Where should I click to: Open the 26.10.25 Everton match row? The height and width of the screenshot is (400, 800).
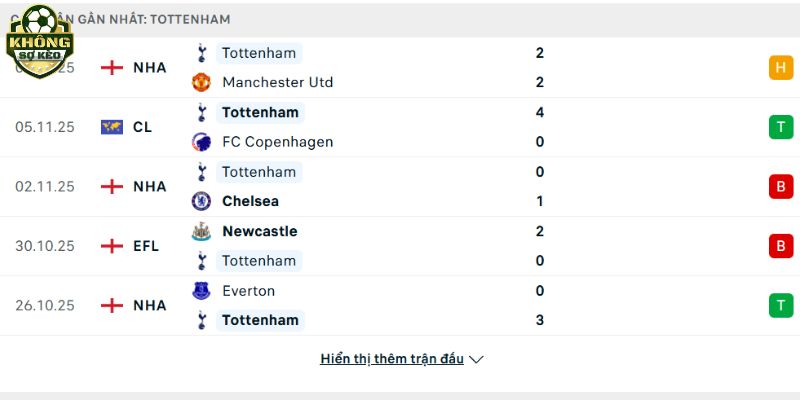click(400, 306)
